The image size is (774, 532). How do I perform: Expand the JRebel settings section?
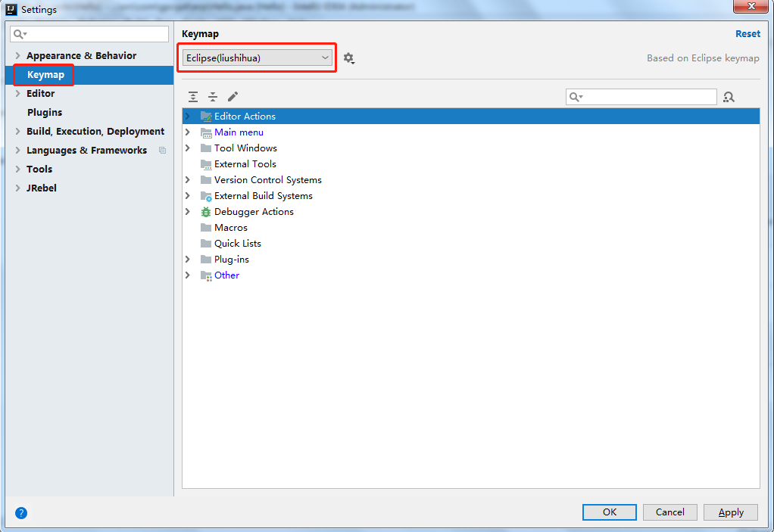point(17,188)
